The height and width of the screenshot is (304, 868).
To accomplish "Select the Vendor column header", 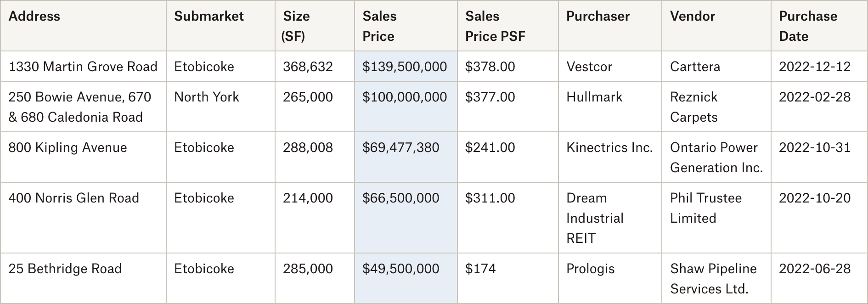I will [x=716, y=26].
